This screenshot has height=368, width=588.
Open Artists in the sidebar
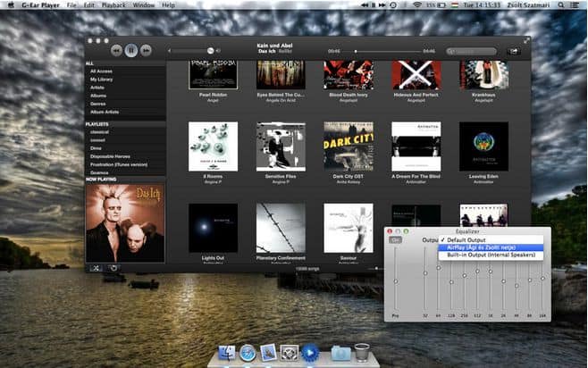pos(97,88)
